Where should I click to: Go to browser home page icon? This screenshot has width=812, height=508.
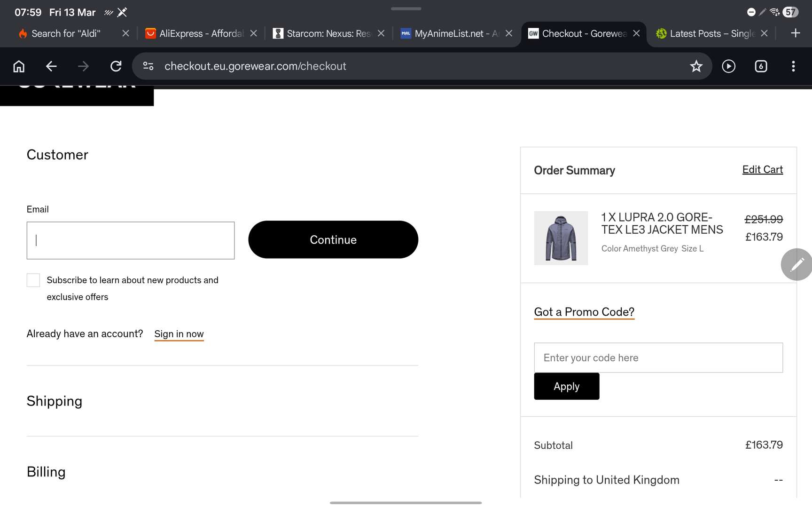point(19,66)
